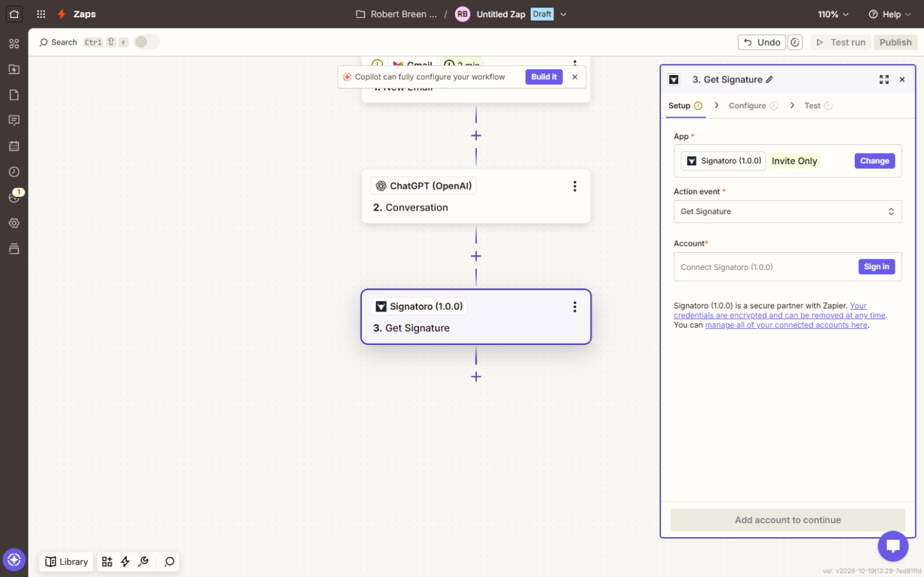The height and width of the screenshot is (577, 924).
Task: Switch to the Configure tab
Action: click(x=753, y=106)
